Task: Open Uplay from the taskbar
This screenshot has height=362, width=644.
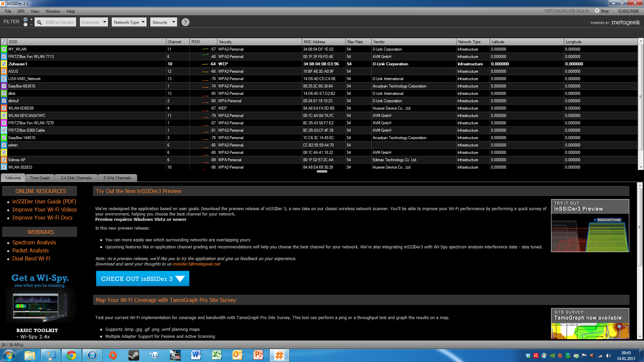Action: (x=154, y=355)
